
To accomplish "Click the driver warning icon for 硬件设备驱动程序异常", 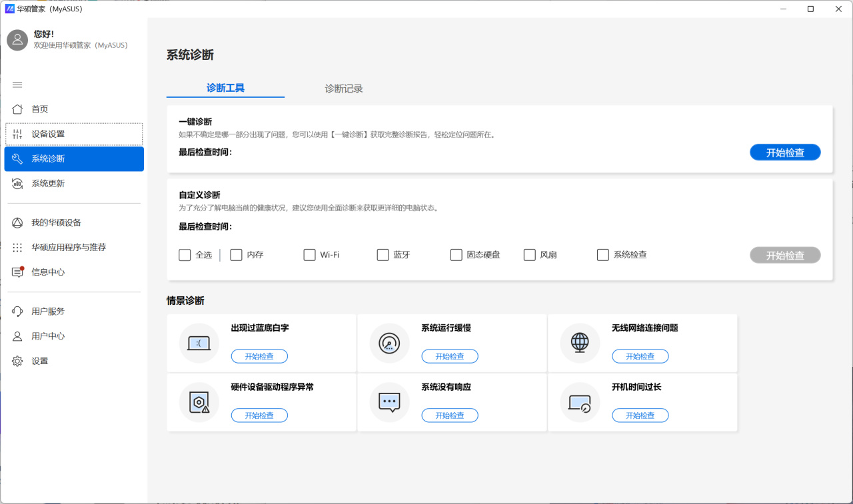I will [199, 402].
